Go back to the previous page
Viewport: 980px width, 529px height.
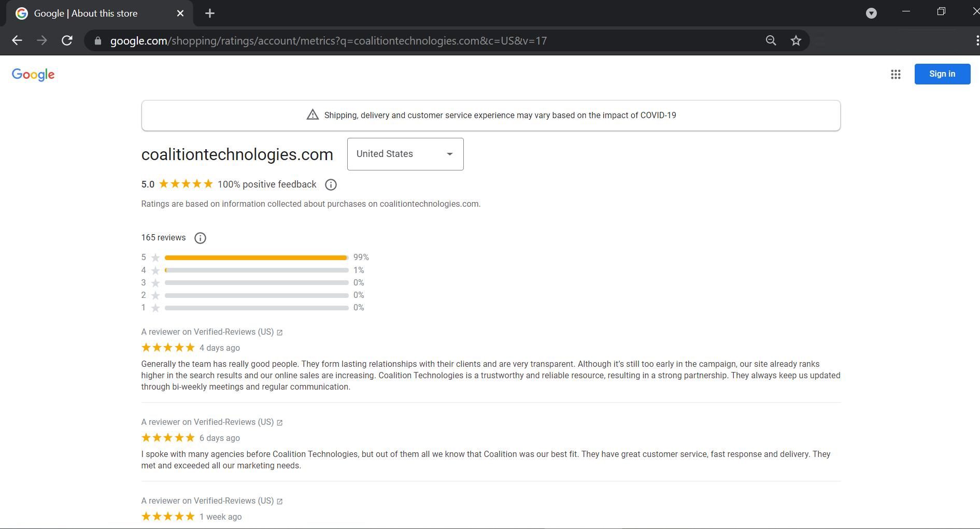[17, 41]
